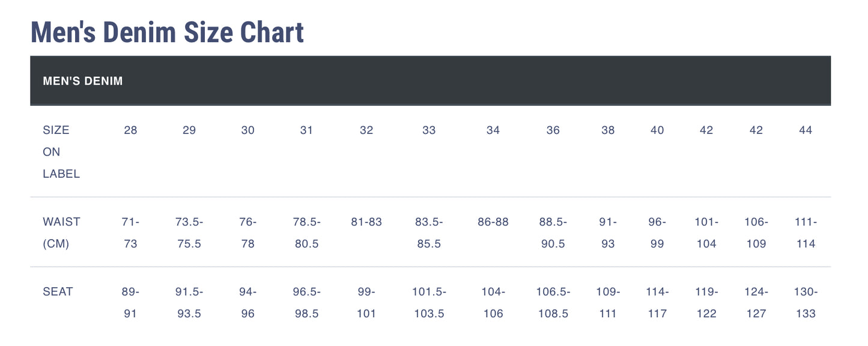Select size 38 in the label row
The height and width of the screenshot is (346, 868).
[608, 130]
